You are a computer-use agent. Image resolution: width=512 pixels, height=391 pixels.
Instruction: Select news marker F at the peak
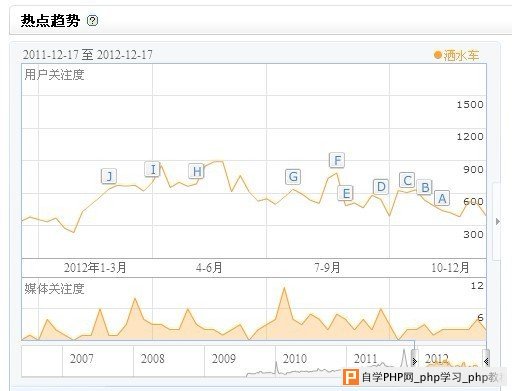pos(337,160)
